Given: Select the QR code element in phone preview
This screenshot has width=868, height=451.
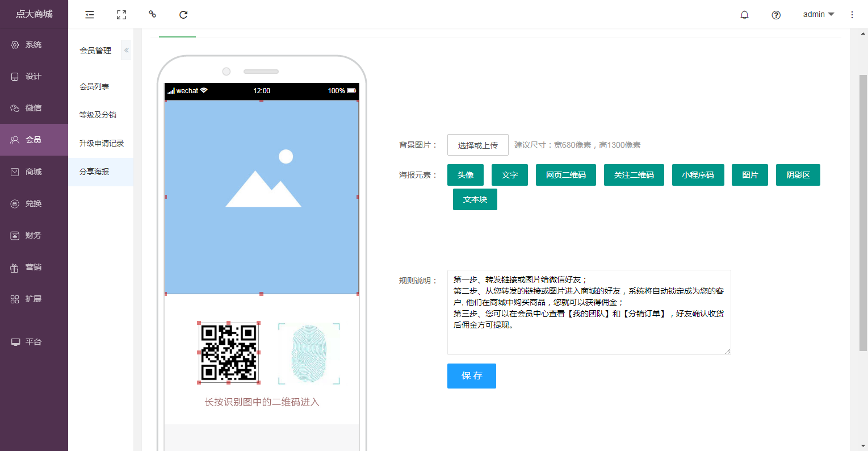Looking at the screenshot, I should 229,353.
